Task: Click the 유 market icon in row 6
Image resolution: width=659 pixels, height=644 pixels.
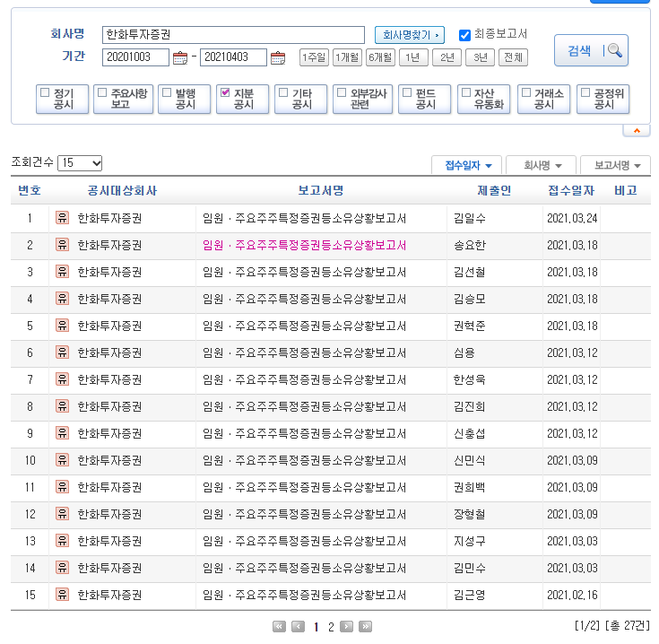Action: 62,352
